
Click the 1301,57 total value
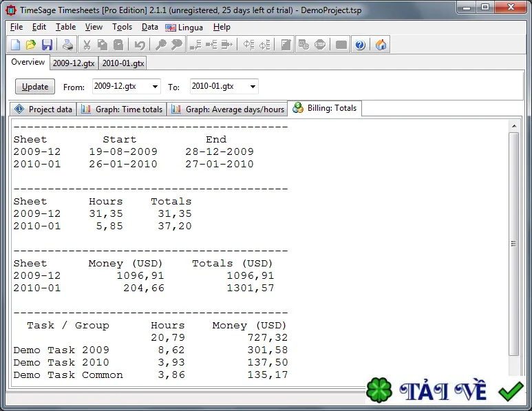click(251, 288)
